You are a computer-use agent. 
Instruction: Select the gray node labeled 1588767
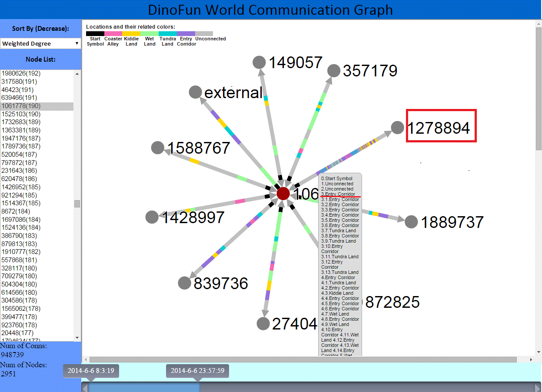point(158,148)
